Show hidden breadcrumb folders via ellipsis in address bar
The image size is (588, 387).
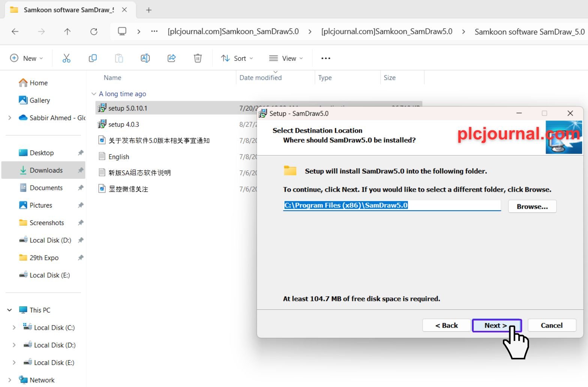(154, 31)
